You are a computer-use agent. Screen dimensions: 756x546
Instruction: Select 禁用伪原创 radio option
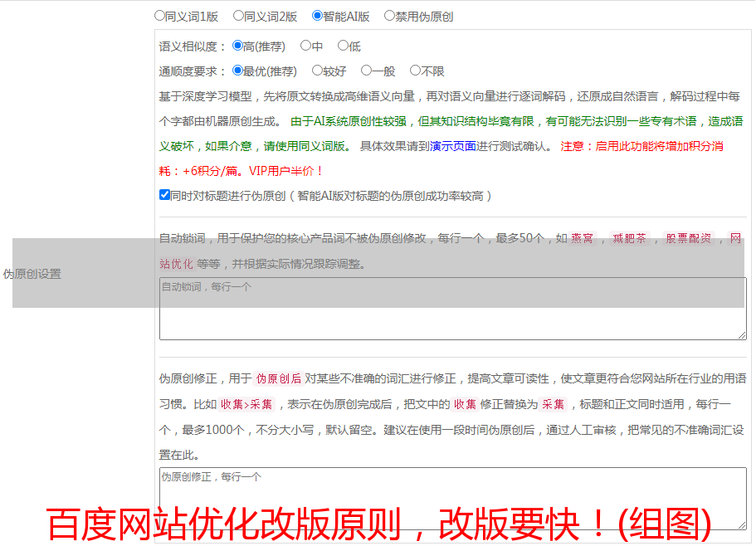(389, 16)
